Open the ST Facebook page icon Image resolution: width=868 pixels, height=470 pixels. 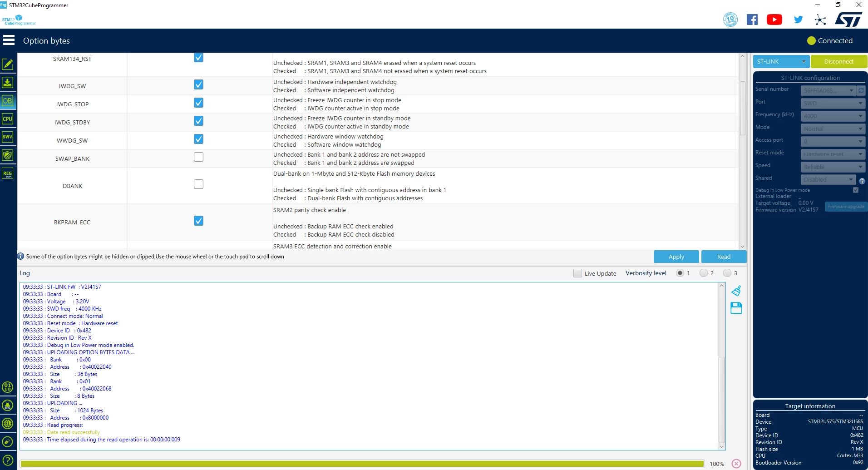tap(752, 20)
